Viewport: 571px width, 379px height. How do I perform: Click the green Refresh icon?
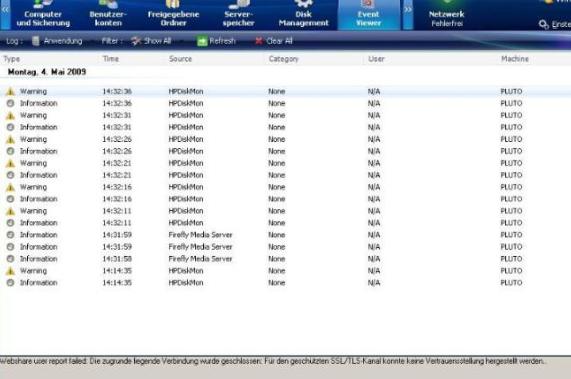tap(202, 41)
